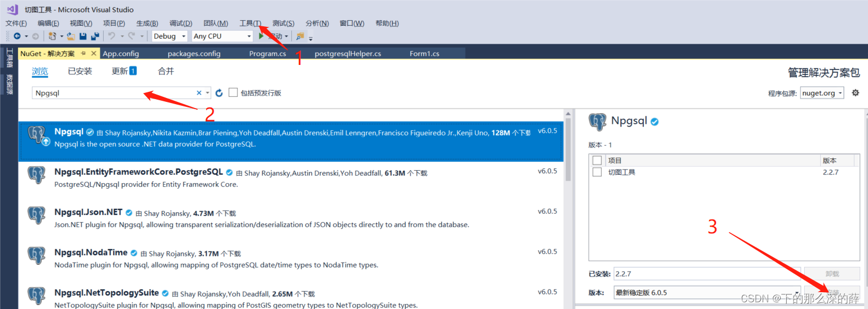The width and height of the screenshot is (868, 309).
Task: Expand the search box history dropdown arrow
Action: 208,93
